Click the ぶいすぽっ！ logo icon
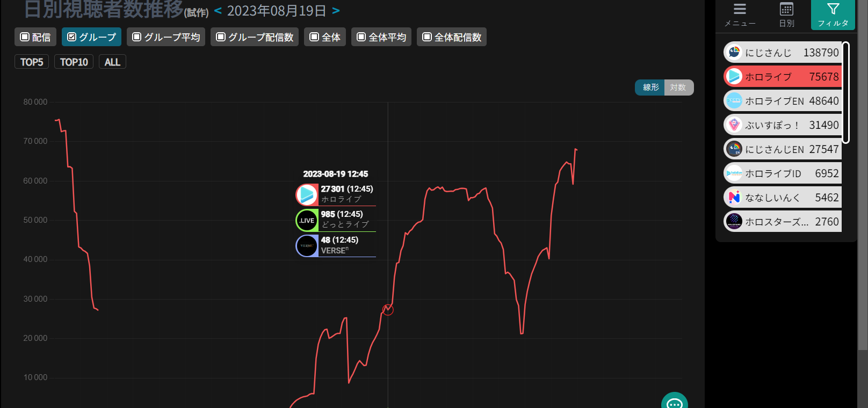Screen dimensions: 868x408 pos(734,125)
